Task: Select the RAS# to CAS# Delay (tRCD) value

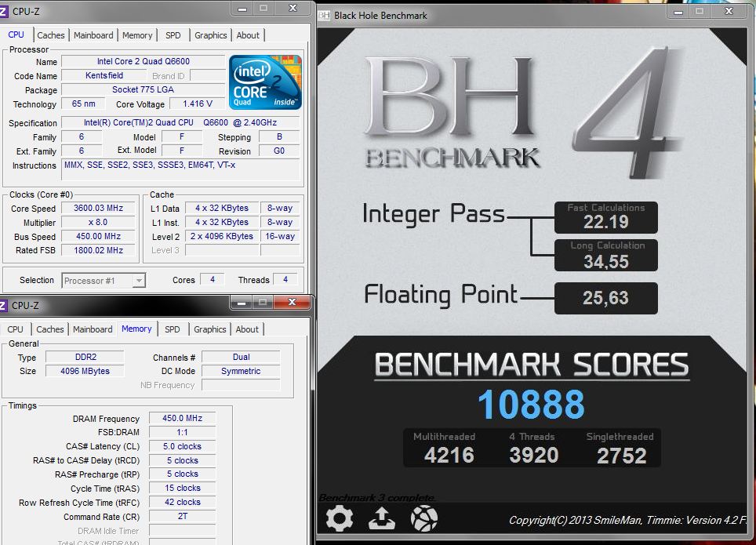Action: pos(182,460)
